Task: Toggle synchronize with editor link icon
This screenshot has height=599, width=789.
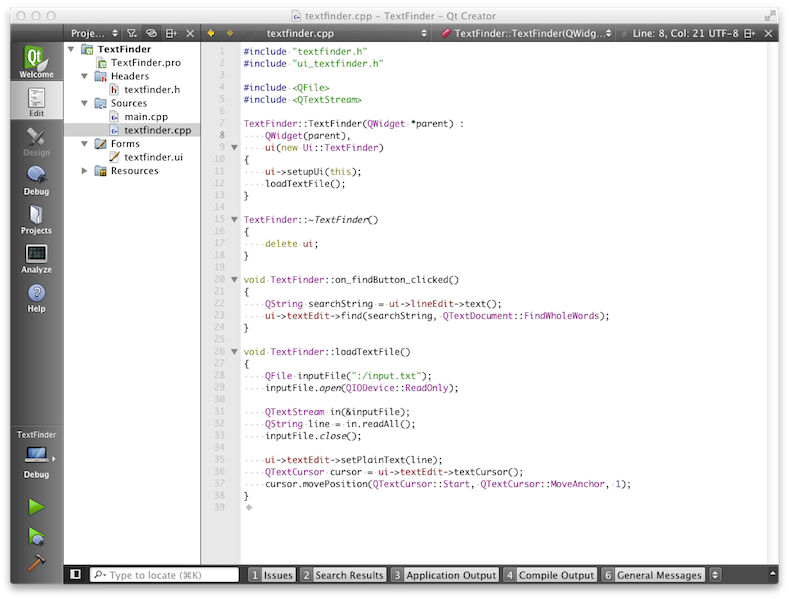Action: [x=151, y=33]
